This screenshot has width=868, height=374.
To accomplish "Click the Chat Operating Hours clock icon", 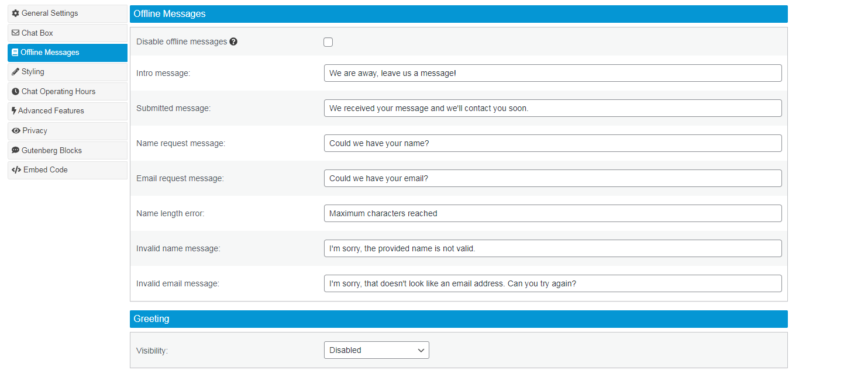I will point(16,92).
